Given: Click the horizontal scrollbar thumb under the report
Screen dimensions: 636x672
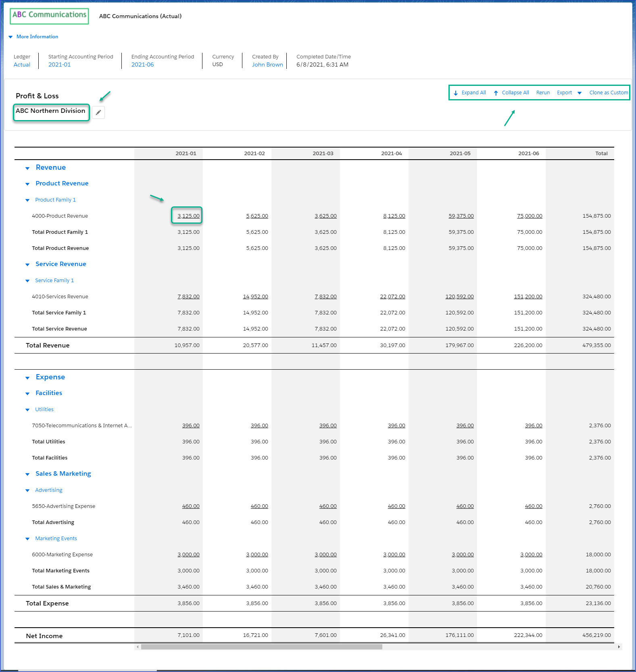Looking at the screenshot, I should click(261, 647).
